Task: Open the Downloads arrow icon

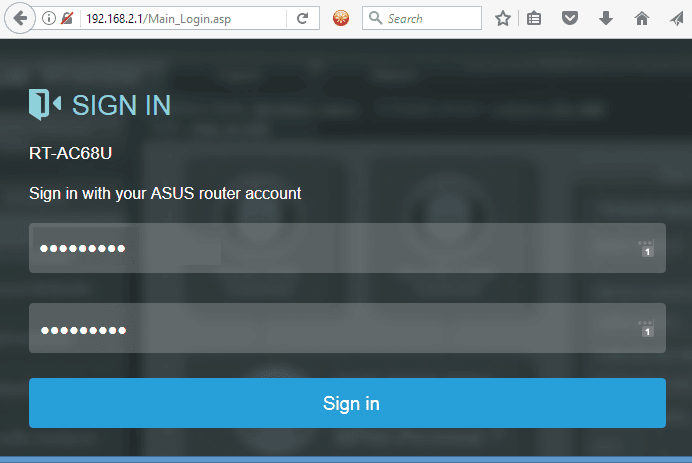Action: [606, 19]
